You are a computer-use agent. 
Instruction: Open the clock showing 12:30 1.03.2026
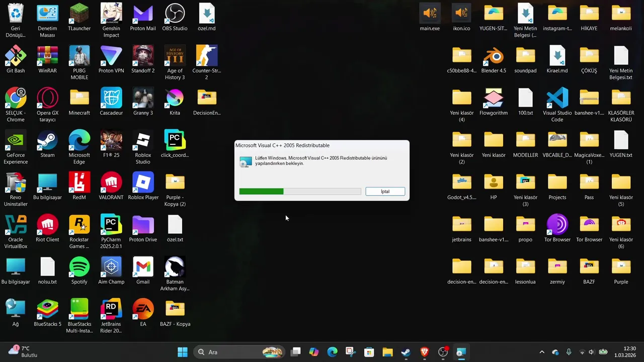coord(625,352)
